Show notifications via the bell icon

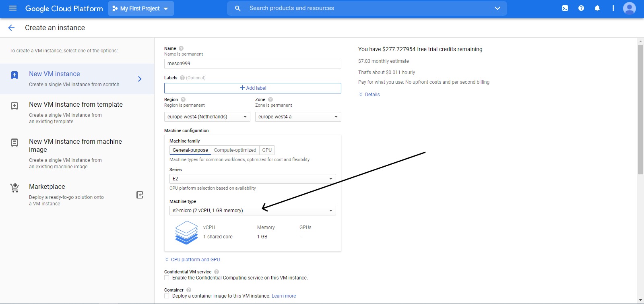click(x=597, y=8)
